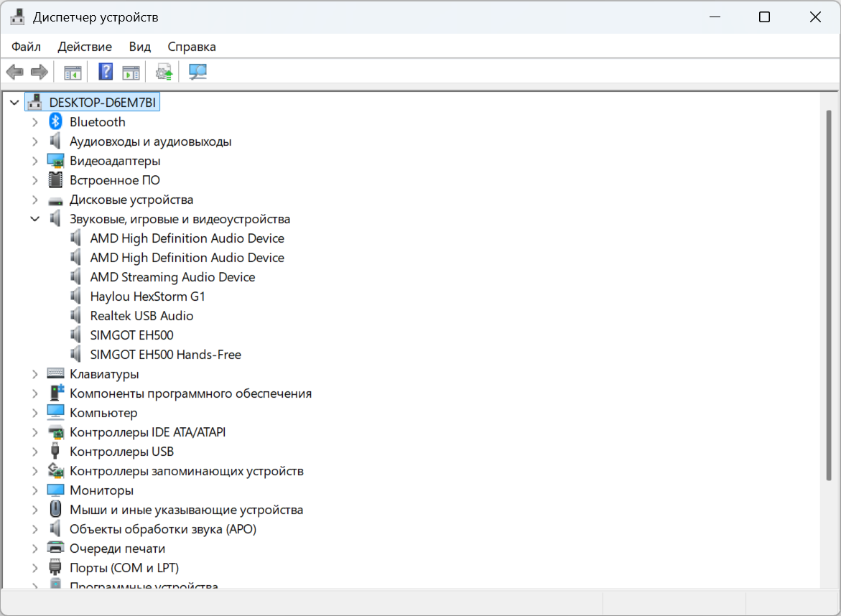Select Компоненты программного обеспечения label
841x616 pixels.
190,393
